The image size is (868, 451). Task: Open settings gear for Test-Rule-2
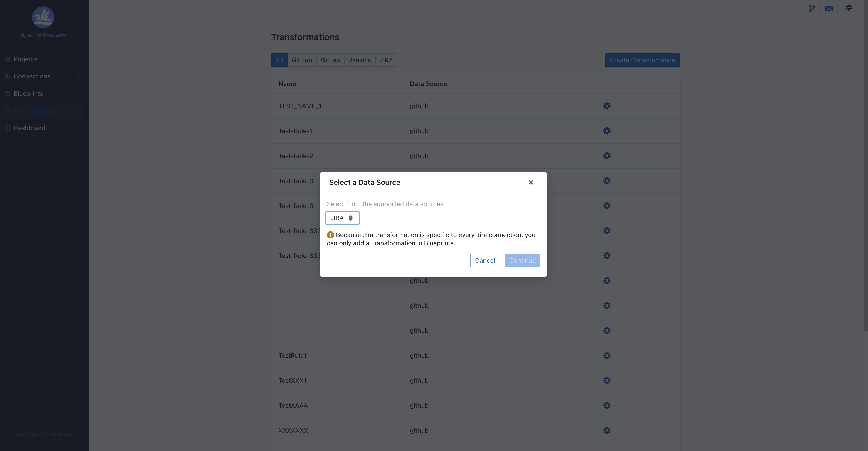click(607, 156)
